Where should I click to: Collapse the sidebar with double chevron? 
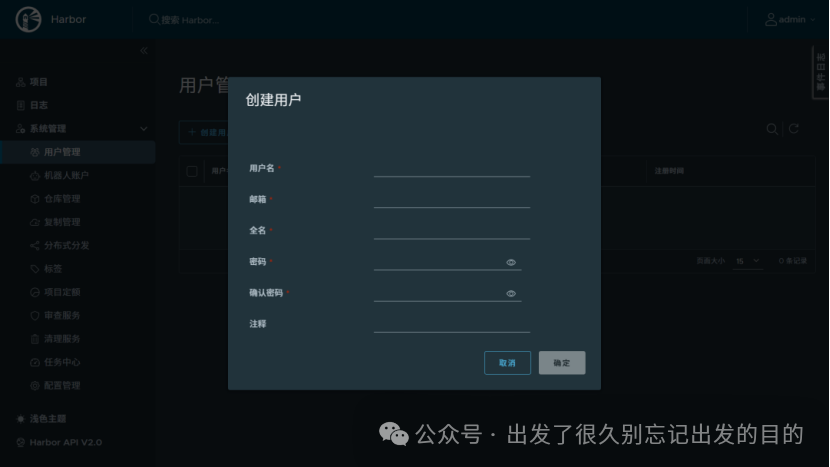(144, 51)
